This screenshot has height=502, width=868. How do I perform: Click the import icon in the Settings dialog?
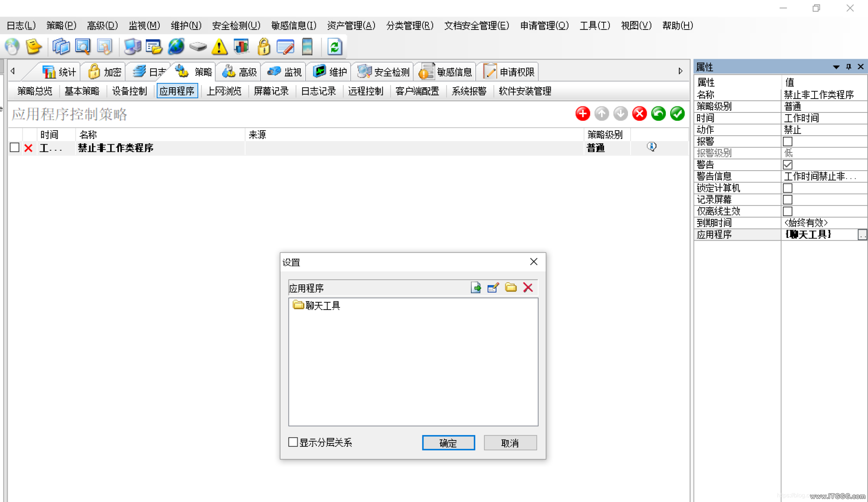click(476, 287)
